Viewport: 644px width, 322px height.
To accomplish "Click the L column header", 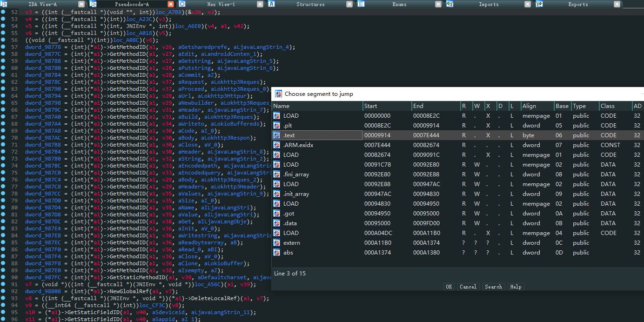I will point(515,106).
